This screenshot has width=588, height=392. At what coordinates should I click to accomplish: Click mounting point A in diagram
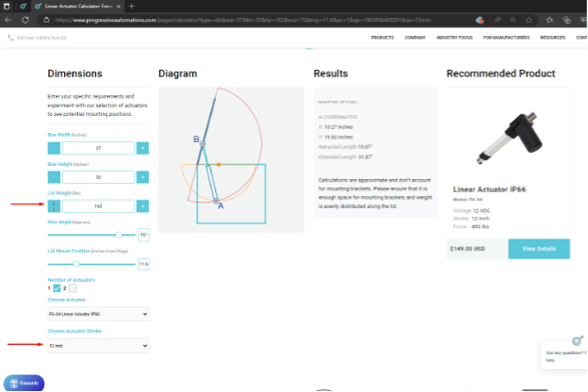(x=216, y=202)
